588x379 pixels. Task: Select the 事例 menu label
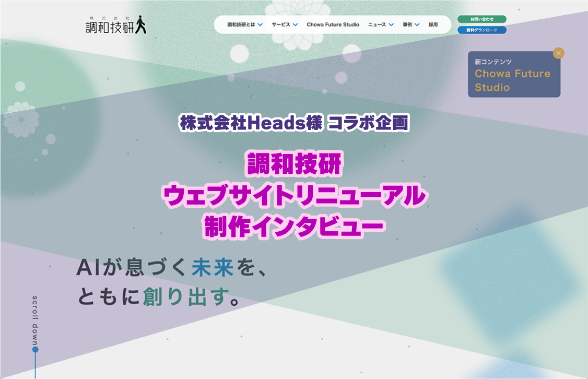coord(407,25)
